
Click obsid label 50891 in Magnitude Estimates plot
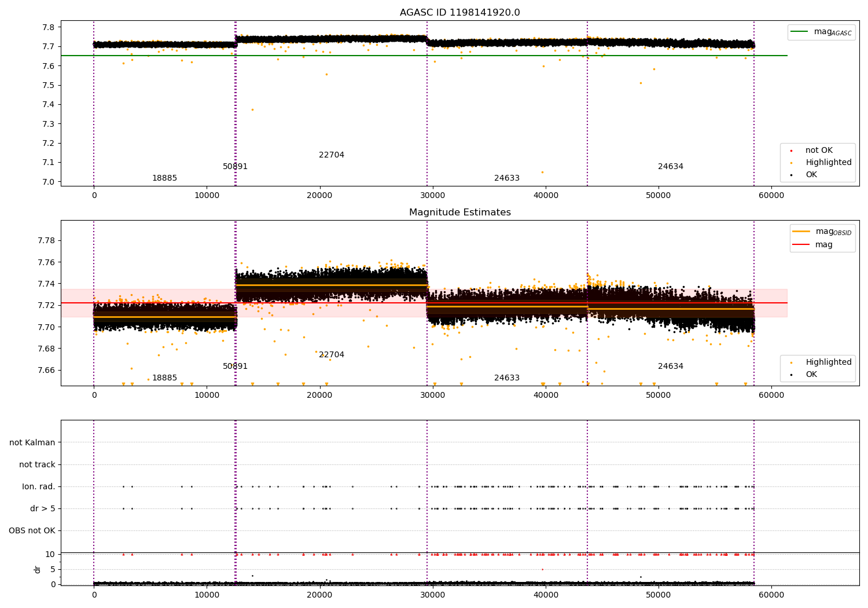pos(235,367)
